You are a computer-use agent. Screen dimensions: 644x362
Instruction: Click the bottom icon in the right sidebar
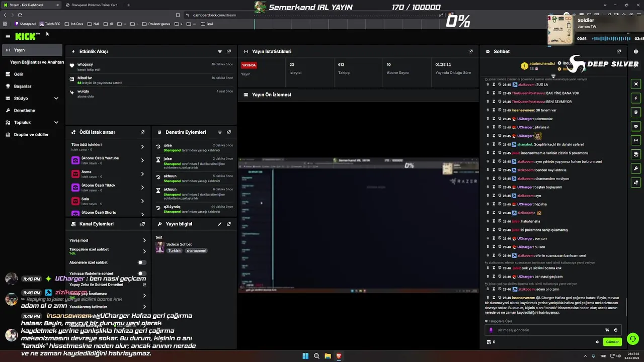(x=636, y=183)
